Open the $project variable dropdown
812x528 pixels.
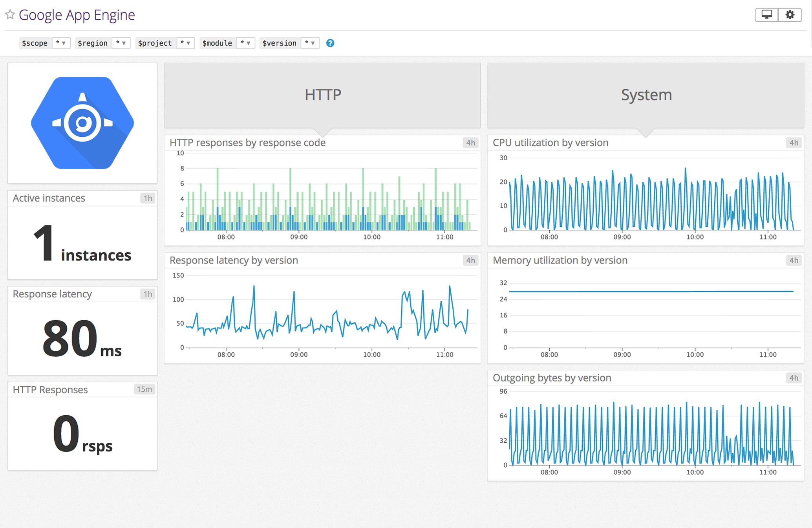point(185,43)
